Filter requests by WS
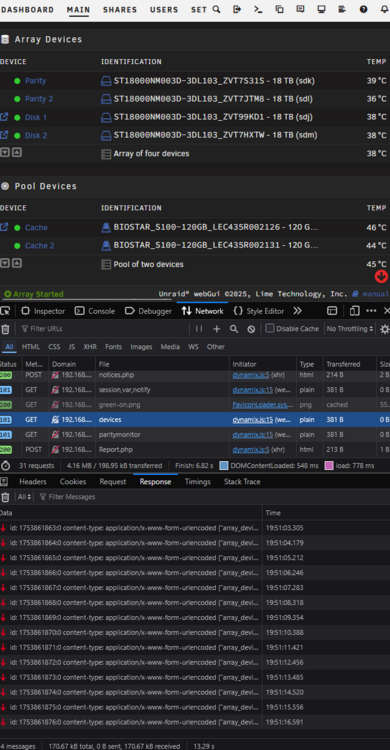The width and height of the screenshot is (390, 750). pos(193,347)
